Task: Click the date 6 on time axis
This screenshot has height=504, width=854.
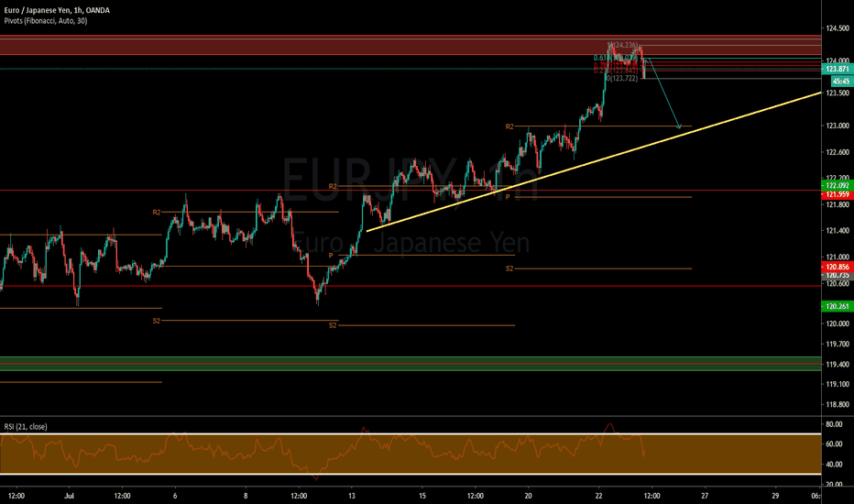Action: [175, 496]
